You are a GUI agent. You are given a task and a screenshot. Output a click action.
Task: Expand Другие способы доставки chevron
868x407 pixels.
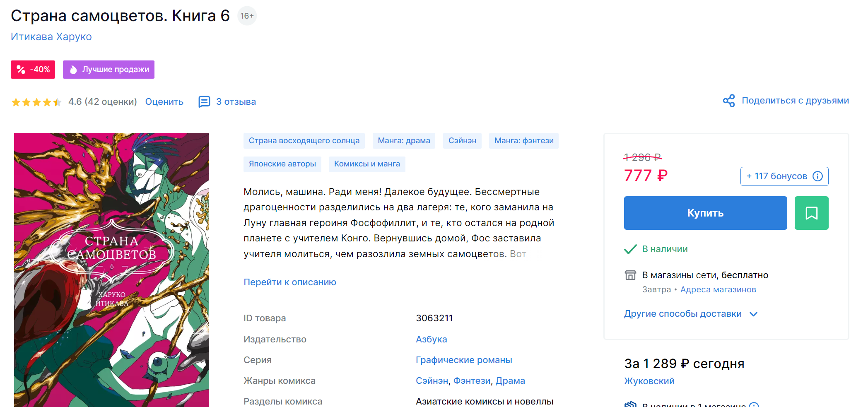(x=754, y=314)
